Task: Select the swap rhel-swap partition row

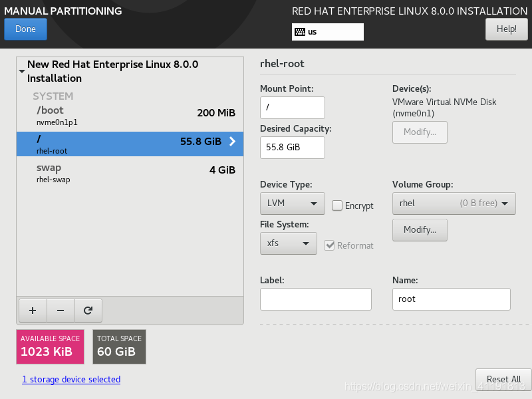Action: [x=130, y=173]
